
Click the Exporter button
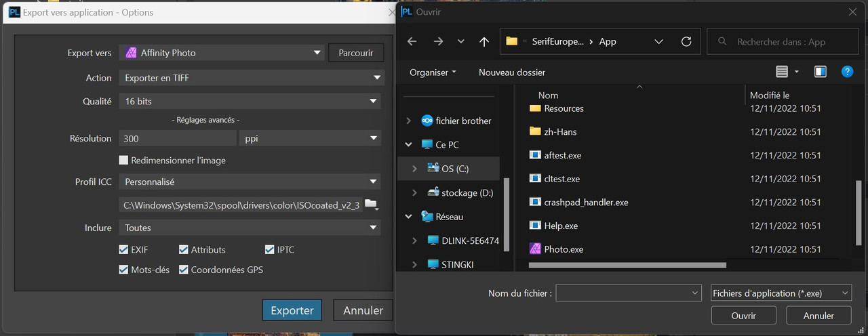tap(292, 310)
